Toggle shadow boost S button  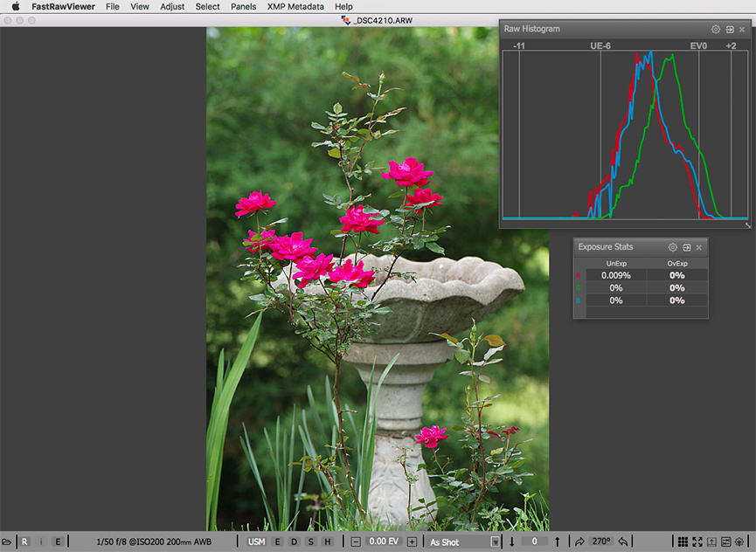[x=310, y=542]
